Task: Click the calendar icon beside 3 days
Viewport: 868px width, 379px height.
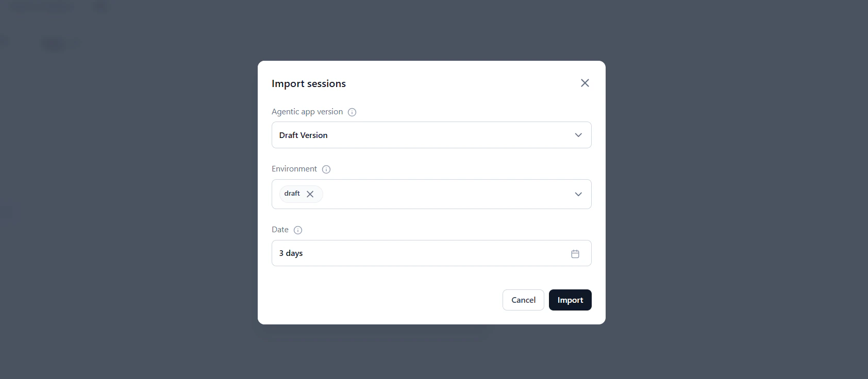Action: (575, 253)
